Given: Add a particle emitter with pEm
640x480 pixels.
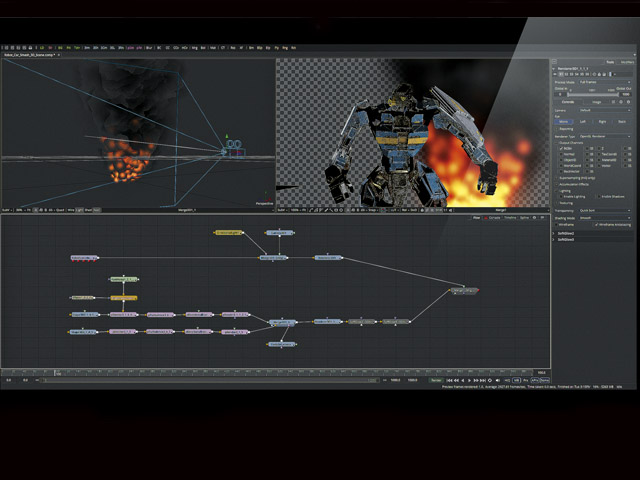Looking at the screenshot, I should point(131,48).
